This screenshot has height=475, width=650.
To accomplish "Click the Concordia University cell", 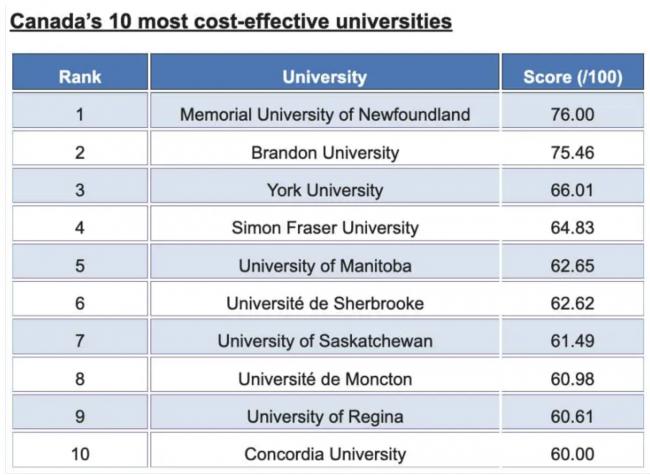I will tap(325, 454).
